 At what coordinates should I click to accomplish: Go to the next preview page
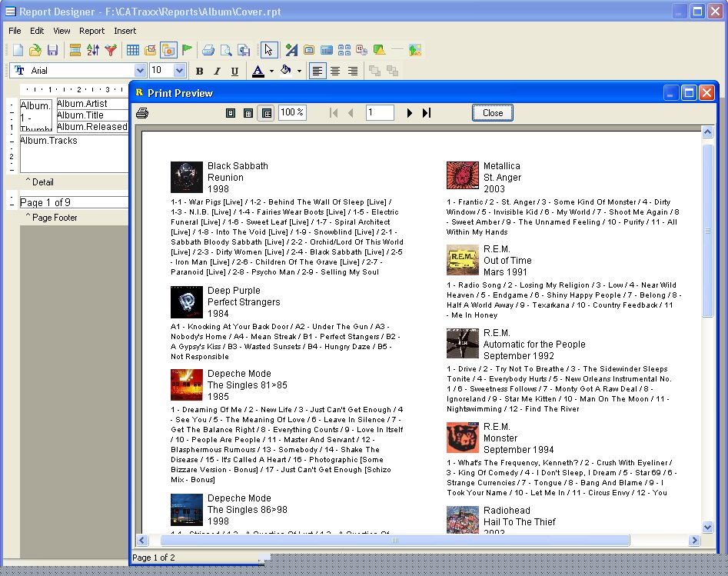[410, 113]
